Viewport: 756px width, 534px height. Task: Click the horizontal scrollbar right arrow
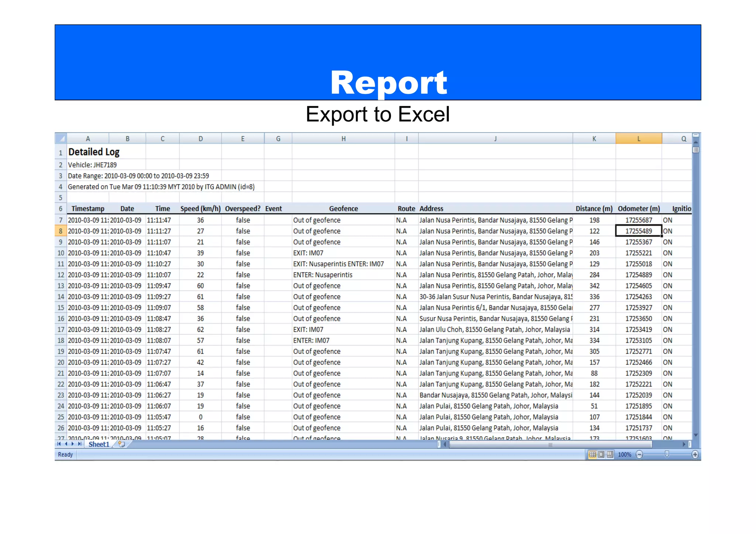point(684,444)
